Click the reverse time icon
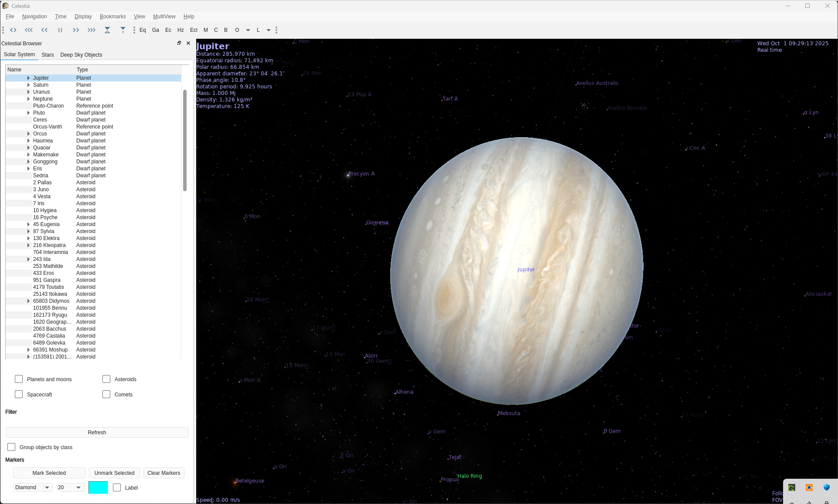This screenshot has height=504, width=838. point(13,30)
